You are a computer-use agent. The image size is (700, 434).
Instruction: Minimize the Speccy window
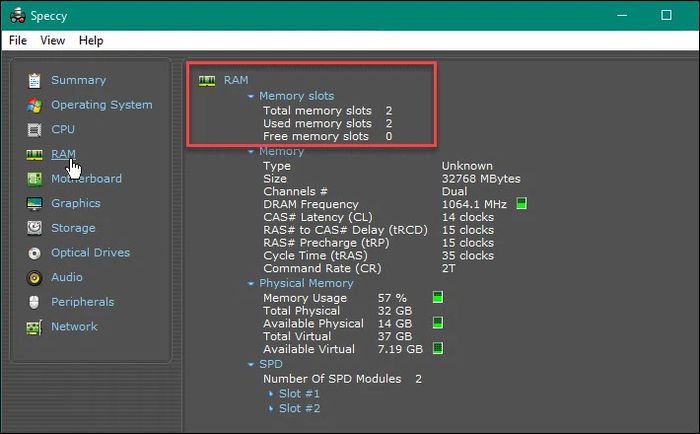[622, 15]
